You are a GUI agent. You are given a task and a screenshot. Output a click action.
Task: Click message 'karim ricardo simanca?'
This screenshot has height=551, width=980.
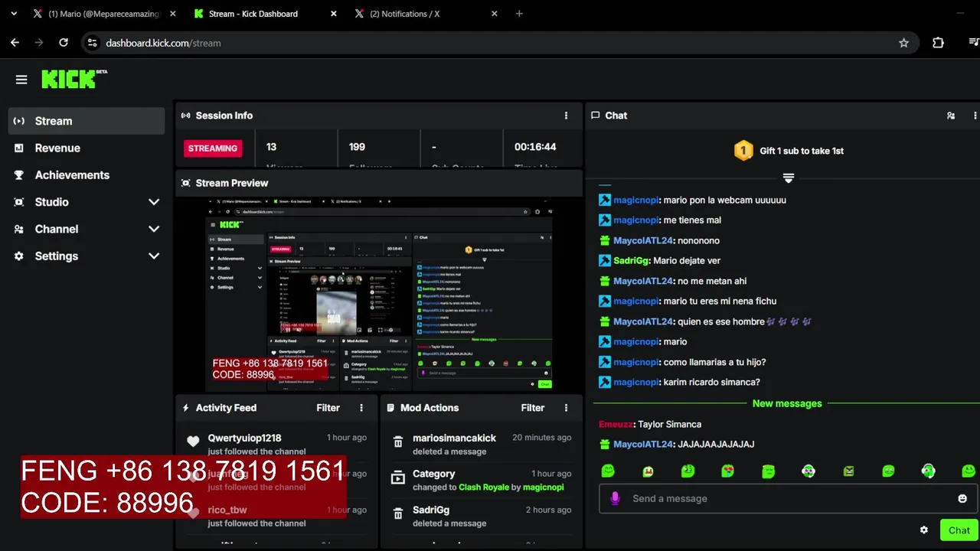click(711, 382)
